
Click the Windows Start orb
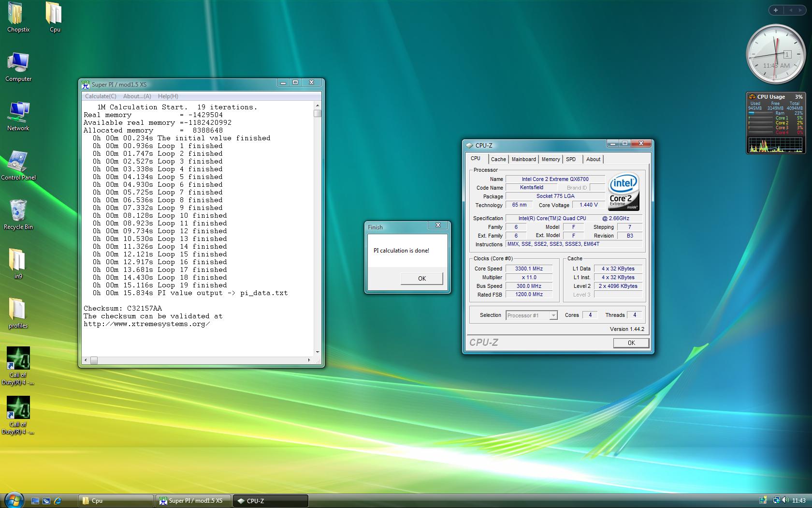coord(14,500)
